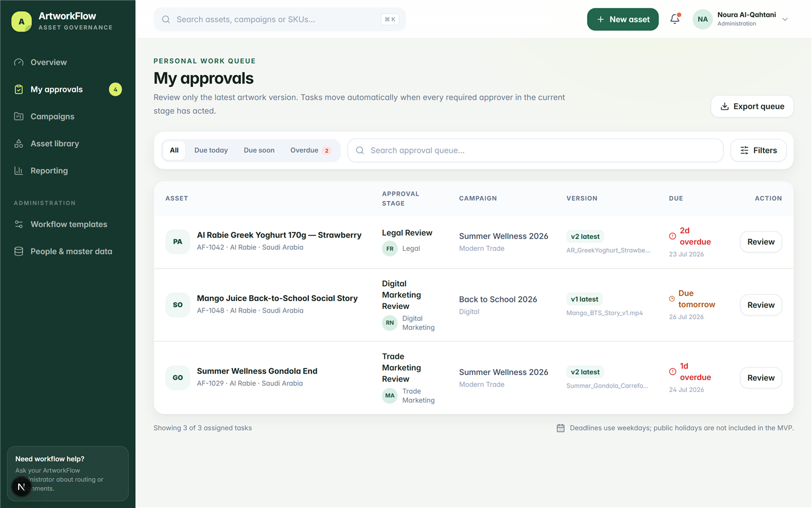Viewport: 812px width, 508px height.
Task: Open the Asset library
Action: pos(68,143)
